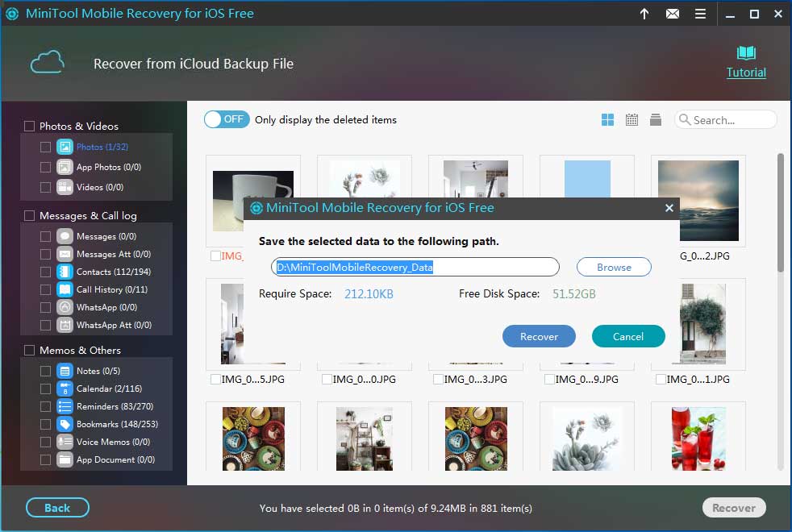Tick the Notes (0/5) checkbox
Image resolution: width=792 pixels, height=532 pixels.
[45, 371]
